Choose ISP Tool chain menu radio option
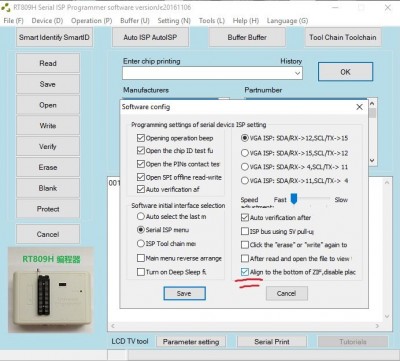The image size is (400, 361). 141,244
